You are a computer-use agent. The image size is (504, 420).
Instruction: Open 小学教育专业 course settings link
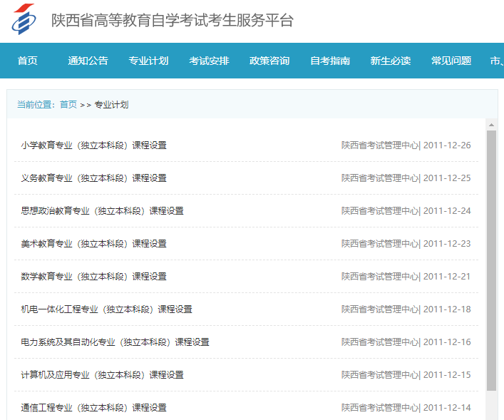pyautogui.click(x=93, y=145)
